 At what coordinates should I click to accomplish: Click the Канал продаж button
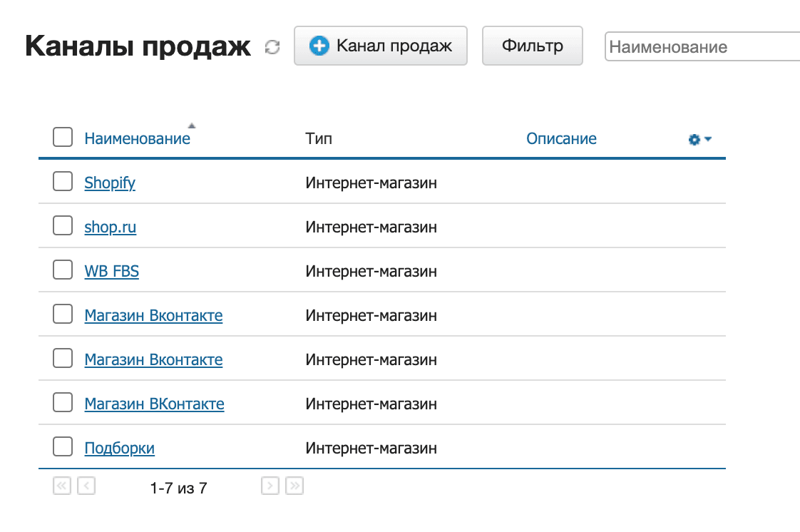tap(381, 46)
